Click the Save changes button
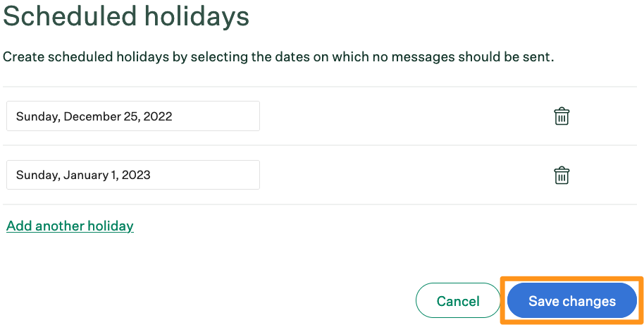The width and height of the screenshot is (644, 325). pos(571,301)
